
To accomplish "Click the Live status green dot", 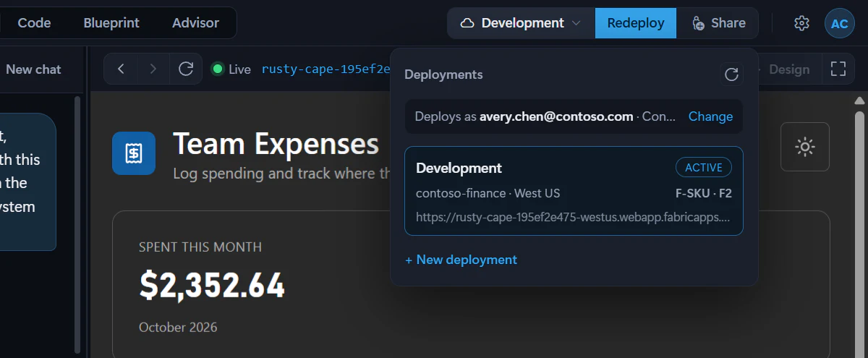I will (x=217, y=69).
